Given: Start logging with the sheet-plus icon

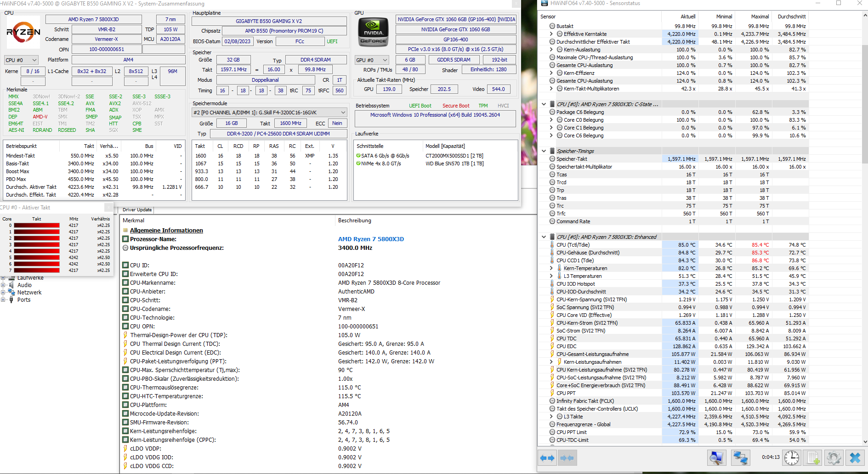Looking at the screenshot, I should click(x=813, y=458).
